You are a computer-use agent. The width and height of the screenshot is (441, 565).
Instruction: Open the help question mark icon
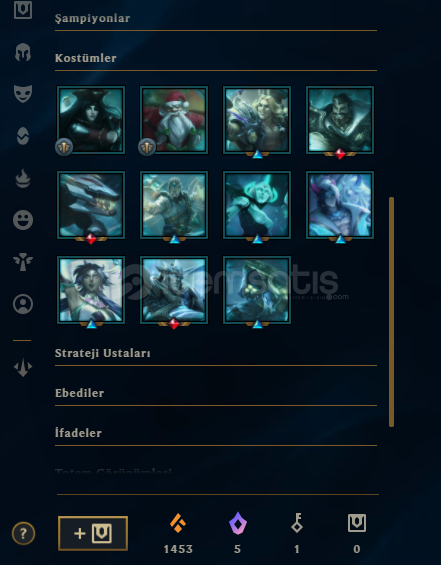pos(23,533)
